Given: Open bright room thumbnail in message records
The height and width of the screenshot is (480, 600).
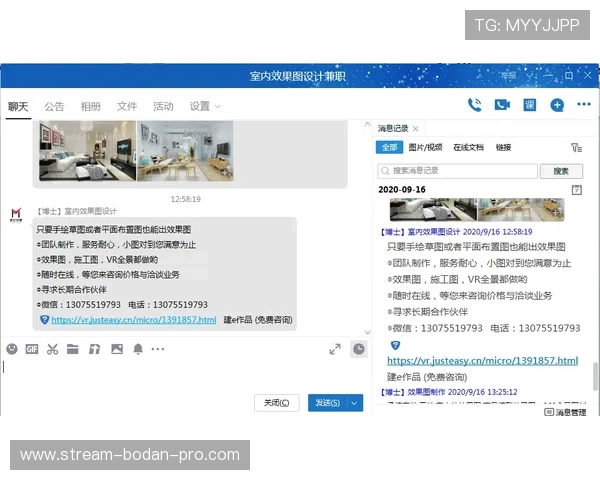Looking at the screenshot, I should [x=521, y=209].
